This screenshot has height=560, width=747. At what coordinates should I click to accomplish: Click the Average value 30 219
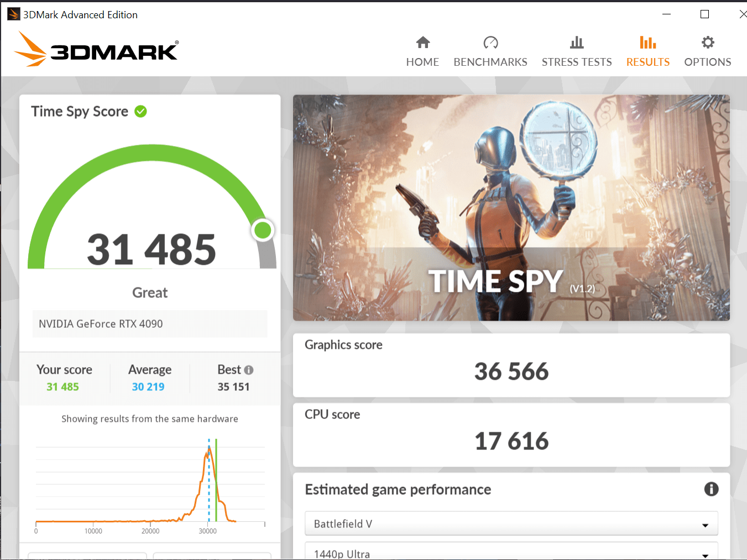[148, 387]
